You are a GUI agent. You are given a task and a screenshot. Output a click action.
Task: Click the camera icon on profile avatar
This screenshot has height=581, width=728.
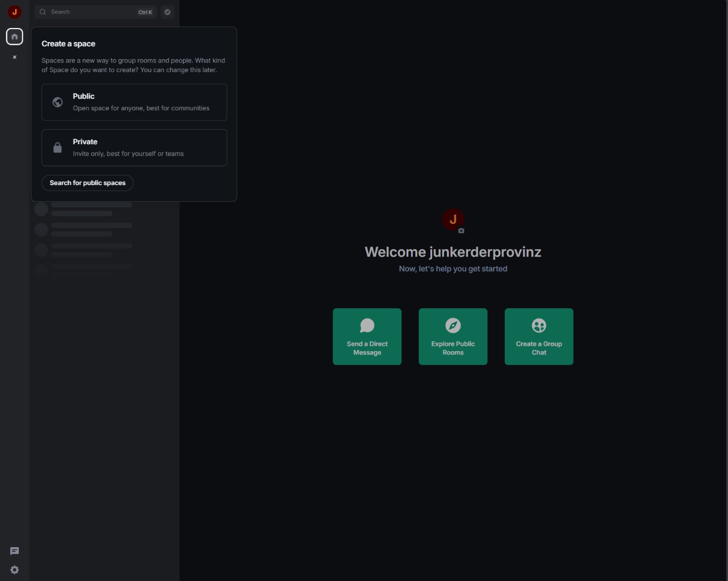coord(461,231)
